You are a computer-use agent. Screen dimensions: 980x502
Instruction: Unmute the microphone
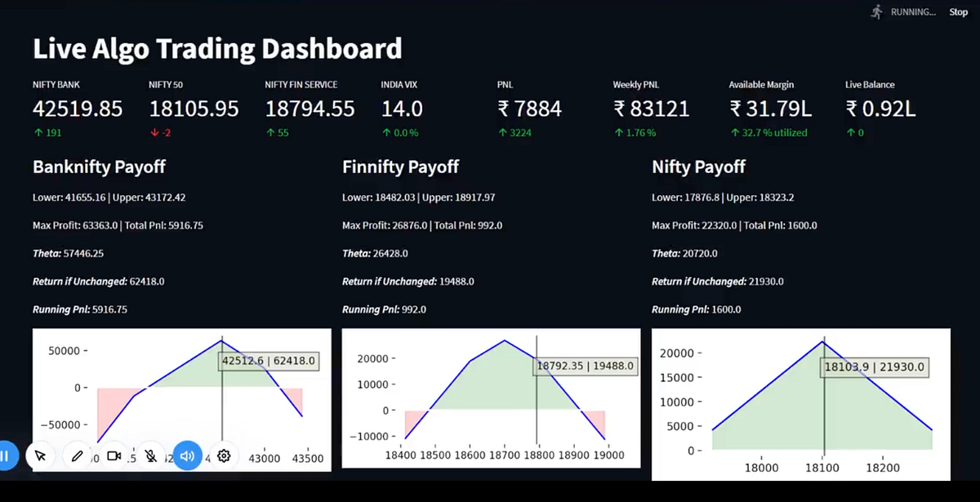point(151,455)
